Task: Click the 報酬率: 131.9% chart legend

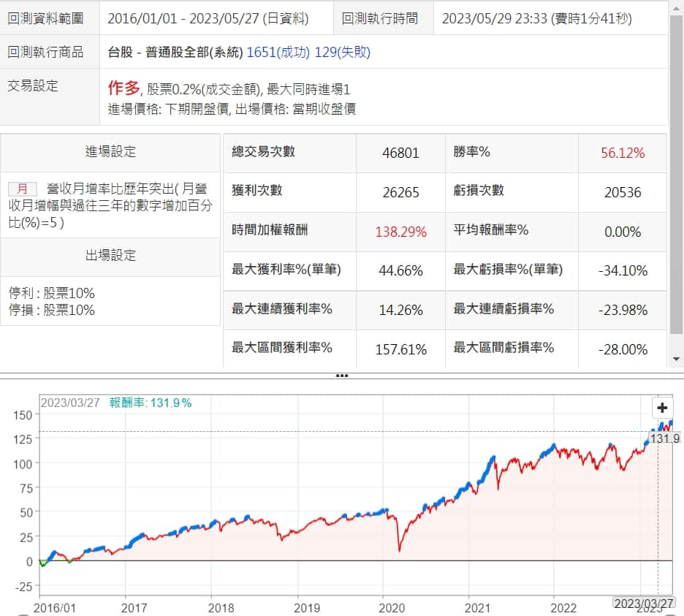Action: (x=151, y=403)
